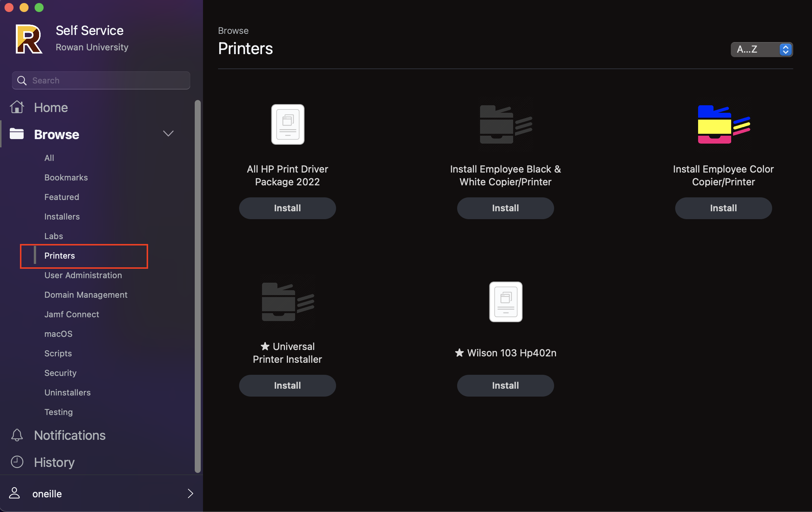812x512 pixels.
Task: Install All HP Print Driver Package 2022
Action: pos(287,208)
